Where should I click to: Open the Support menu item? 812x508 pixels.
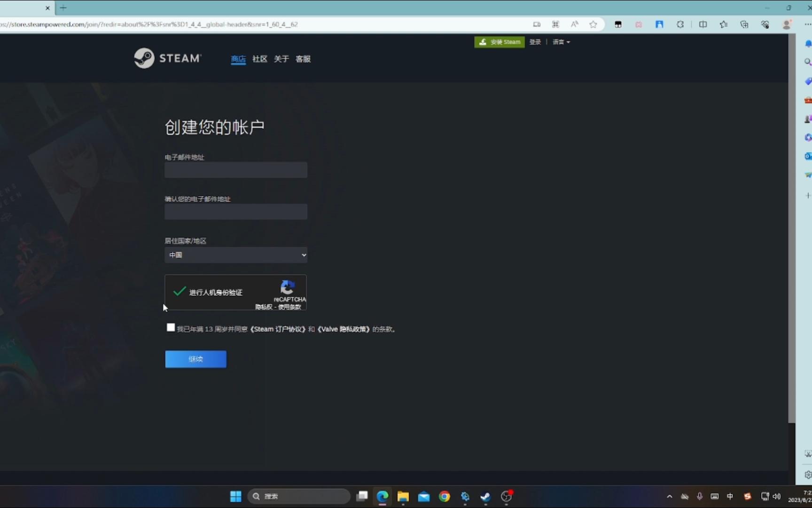(x=303, y=59)
